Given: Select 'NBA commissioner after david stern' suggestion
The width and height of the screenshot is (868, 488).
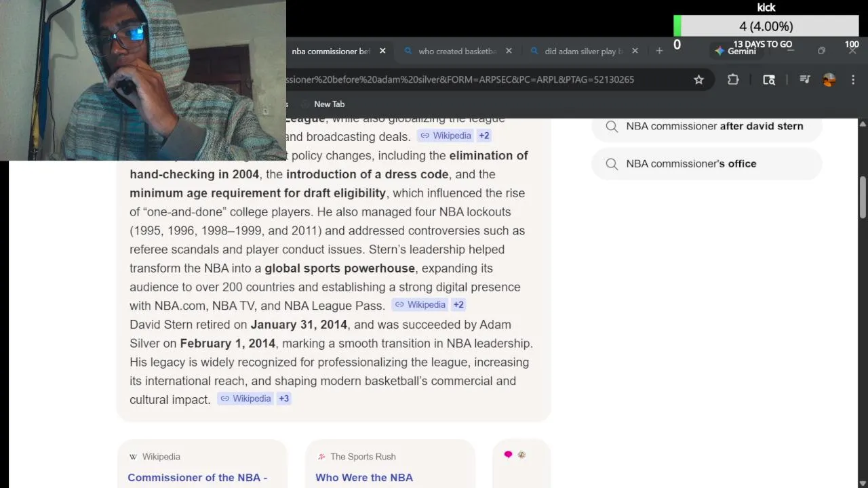Looking at the screenshot, I should (707, 127).
